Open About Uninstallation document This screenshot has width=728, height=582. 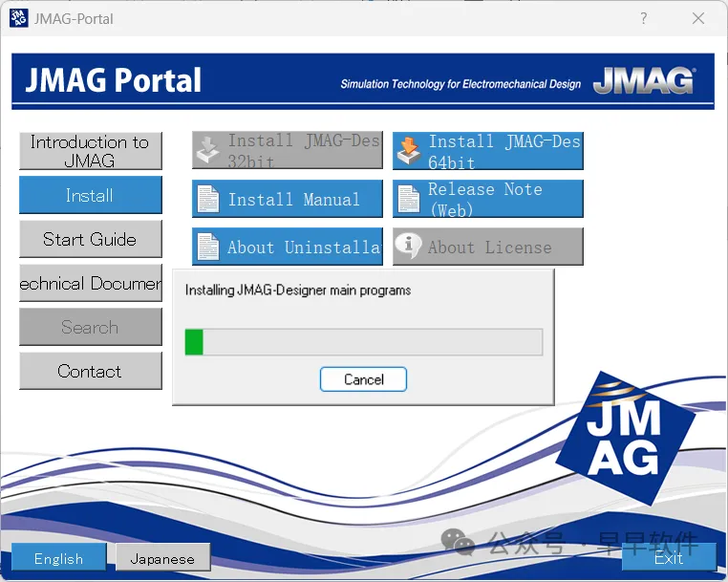point(288,247)
